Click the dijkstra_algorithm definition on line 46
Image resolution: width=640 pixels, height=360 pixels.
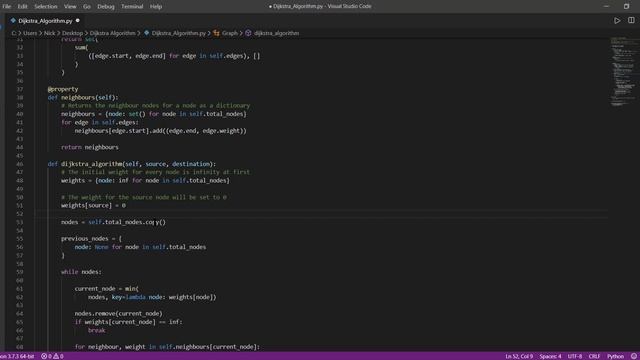(132, 164)
